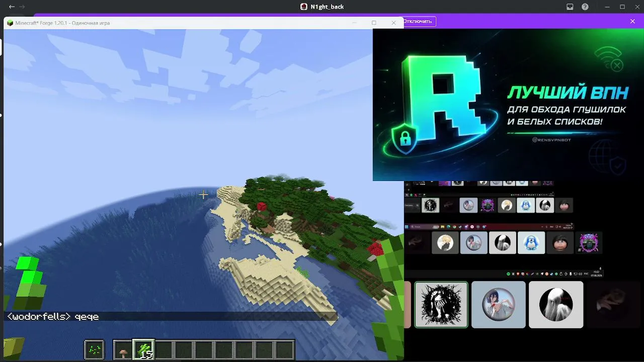
Task: Open the help question-mark icon
Action: pyautogui.click(x=585, y=7)
